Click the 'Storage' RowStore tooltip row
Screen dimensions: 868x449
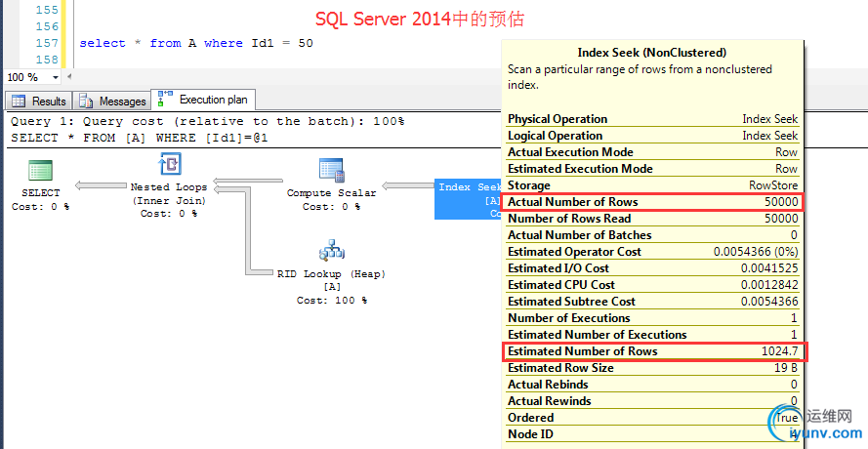click(x=653, y=185)
